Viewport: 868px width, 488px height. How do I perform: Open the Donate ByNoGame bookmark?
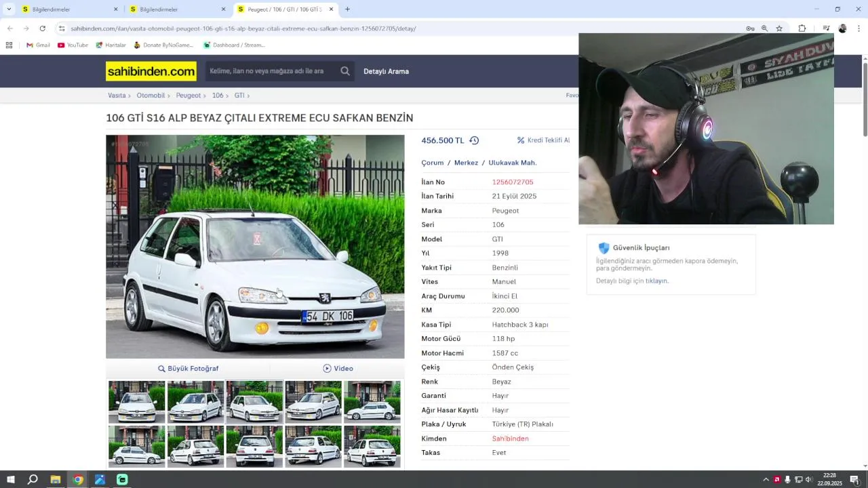[163, 45]
